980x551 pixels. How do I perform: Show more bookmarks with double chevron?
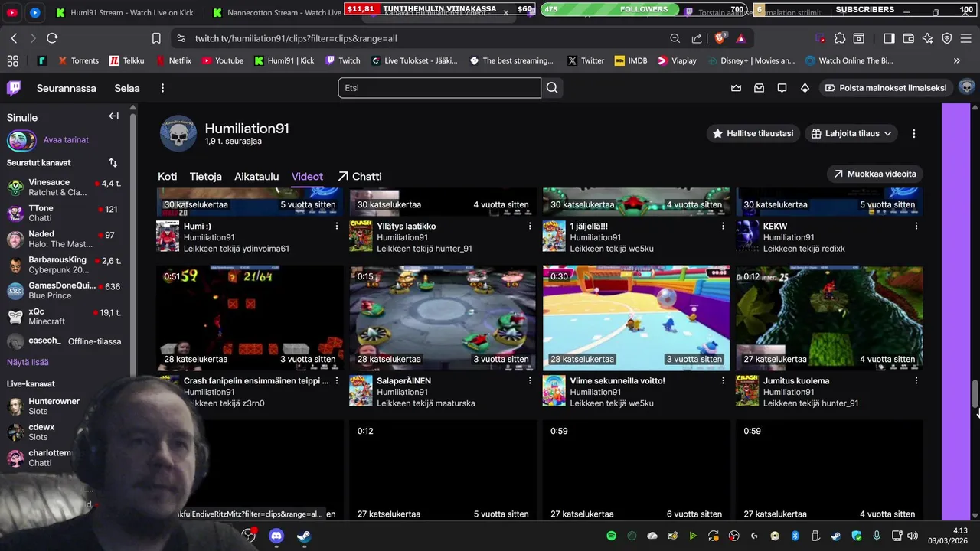956,60
